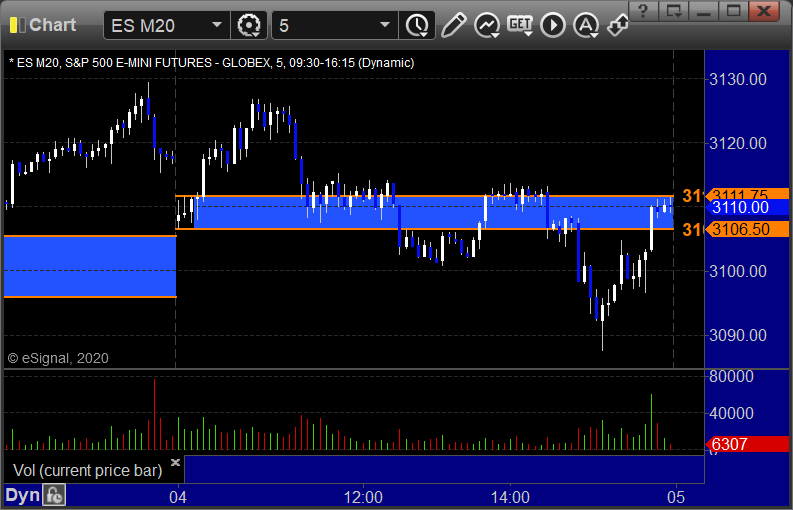Click the 80000 volume axis label
The height and width of the screenshot is (510, 793).
[731, 376]
